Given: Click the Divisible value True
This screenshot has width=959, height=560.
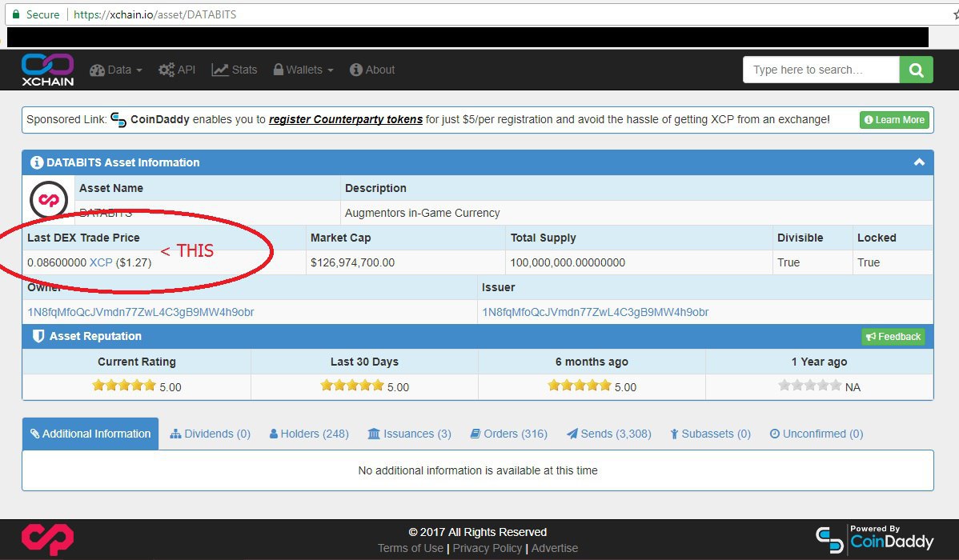Looking at the screenshot, I should pyautogui.click(x=788, y=262).
